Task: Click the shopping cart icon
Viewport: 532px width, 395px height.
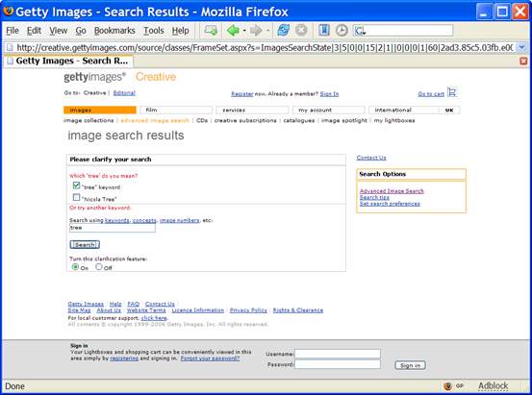Action: 452,92
